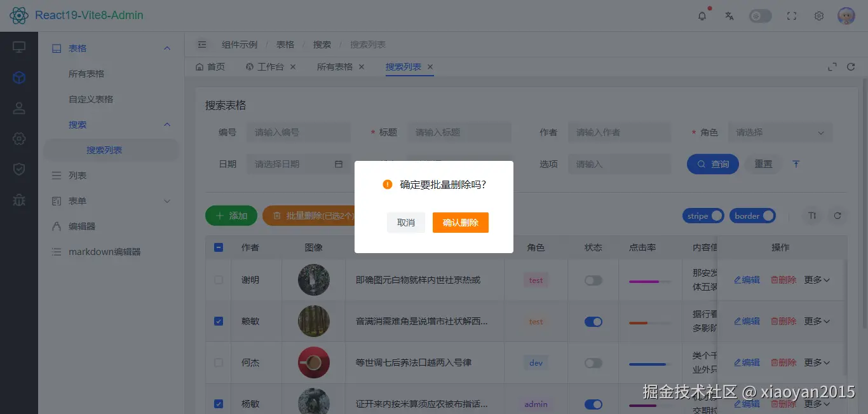Check the 谢明 row checkbox
Image resolution: width=868 pixels, height=414 pixels.
point(219,280)
